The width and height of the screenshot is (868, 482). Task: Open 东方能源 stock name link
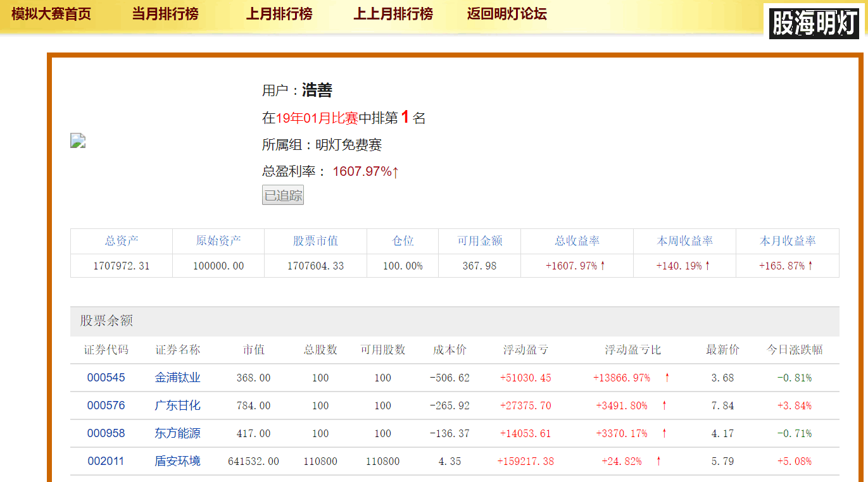pos(178,433)
